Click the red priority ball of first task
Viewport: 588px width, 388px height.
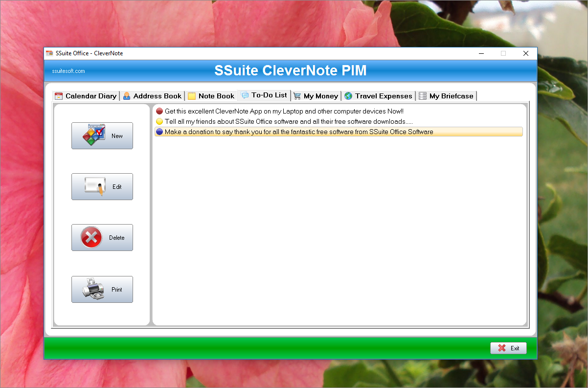pyautogui.click(x=159, y=111)
